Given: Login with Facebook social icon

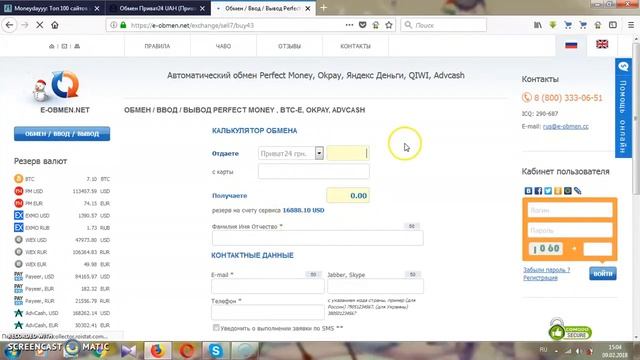Looking at the screenshot, I should [x=538, y=191].
